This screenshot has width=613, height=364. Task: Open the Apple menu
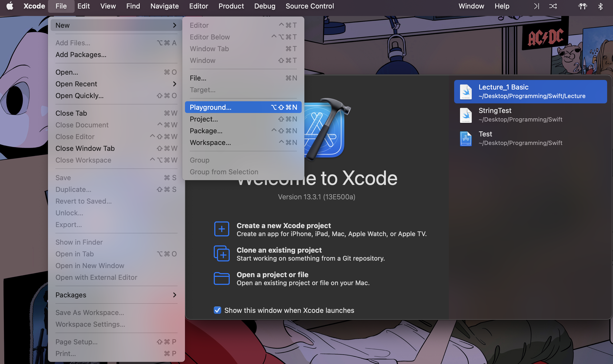tap(10, 6)
